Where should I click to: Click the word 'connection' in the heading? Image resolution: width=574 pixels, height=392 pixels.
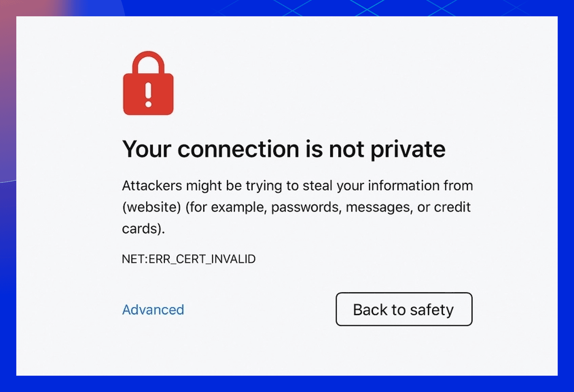(238, 149)
